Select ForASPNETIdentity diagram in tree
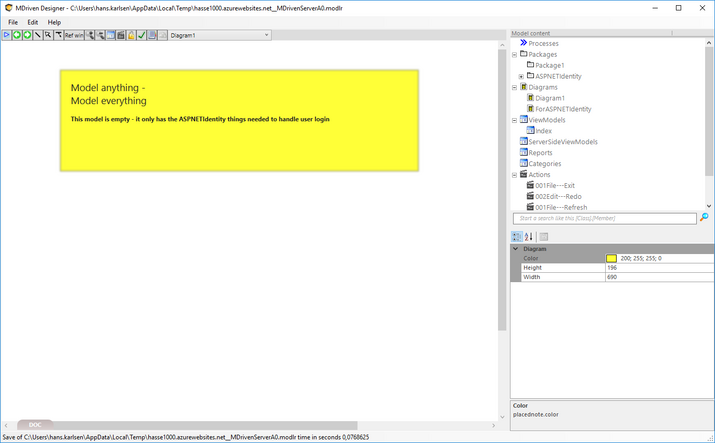Viewport: 715px width, 443px height. 563,109
